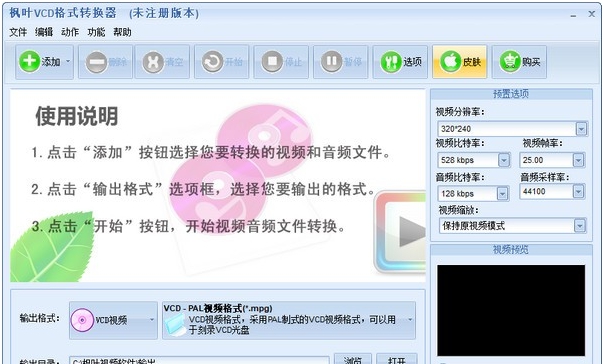Click the 使用说明 heading text
The width and height of the screenshot is (604, 364).
click(77, 116)
